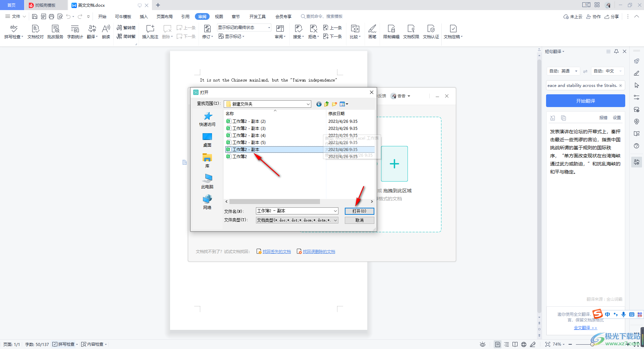This screenshot has height=349, width=644.
Task: Click the 取消 button in dialog
Action: point(359,220)
